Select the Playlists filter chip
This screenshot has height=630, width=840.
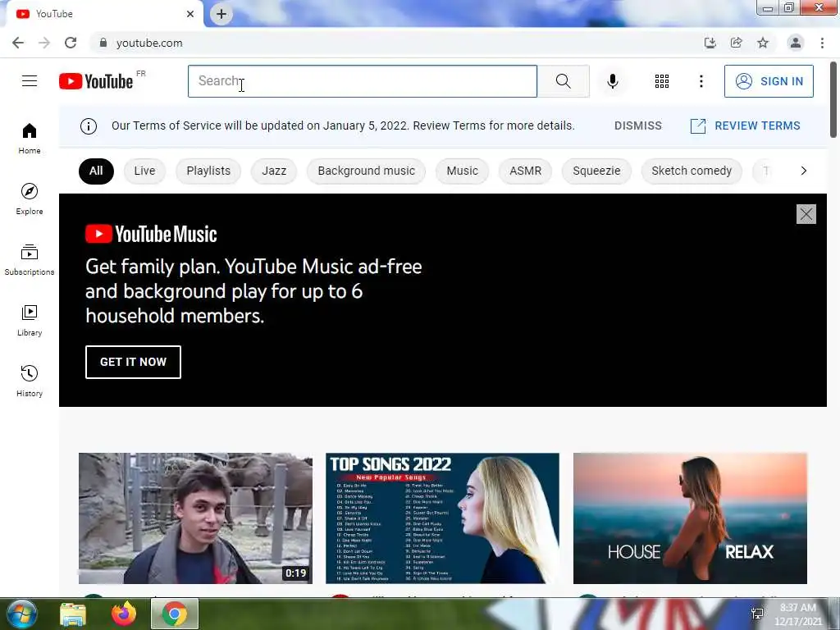point(208,171)
